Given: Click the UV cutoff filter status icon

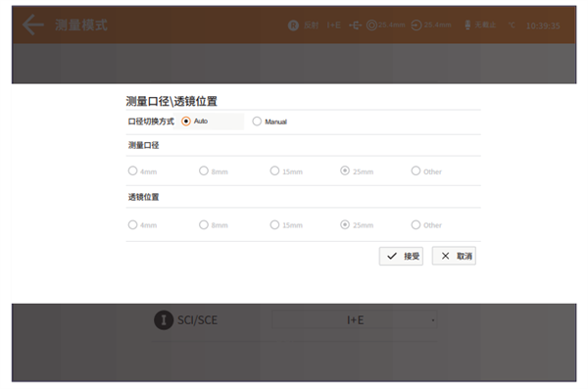Looking at the screenshot, I should pos(467,25).
